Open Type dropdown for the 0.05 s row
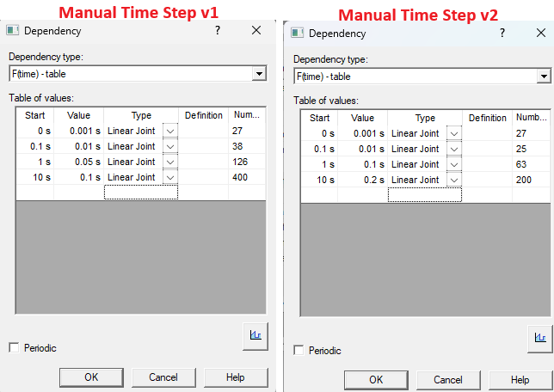 click(169, 162)
